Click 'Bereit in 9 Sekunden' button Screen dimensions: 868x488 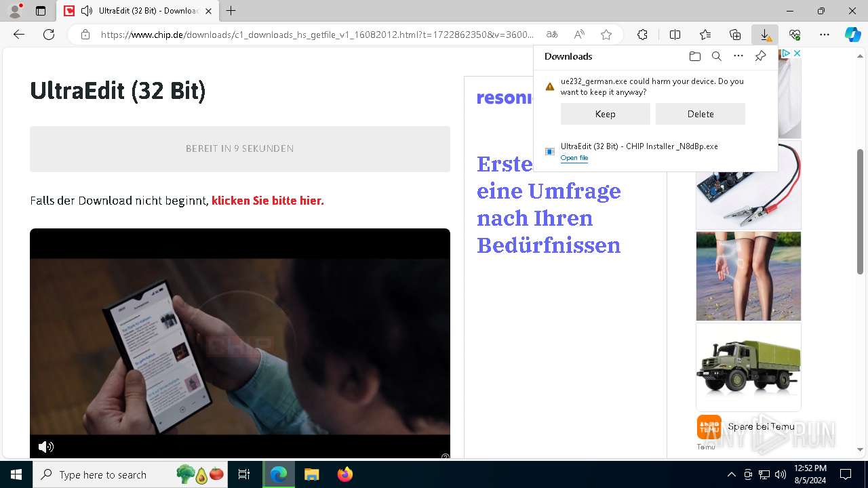[x=240, y=148]
